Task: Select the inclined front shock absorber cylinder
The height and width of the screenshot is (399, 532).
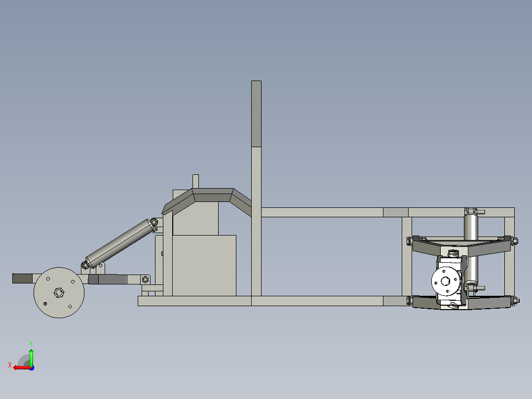Action: tap(121, 243)
